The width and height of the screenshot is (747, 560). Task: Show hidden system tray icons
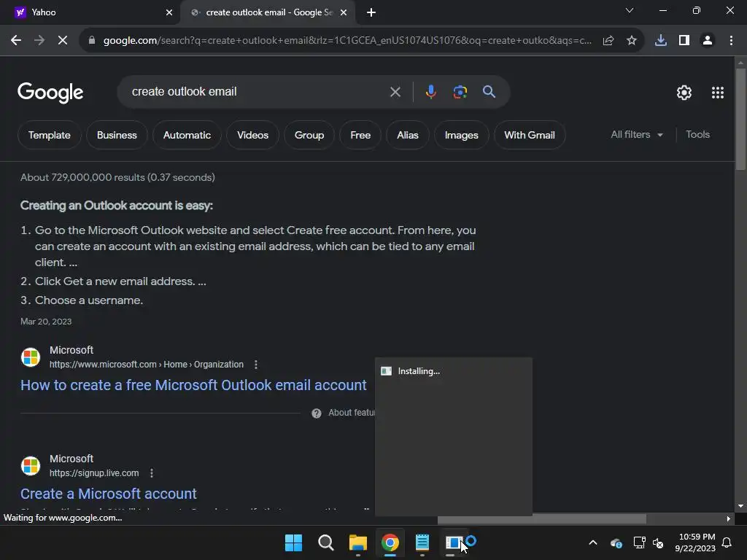coord(593,542)
